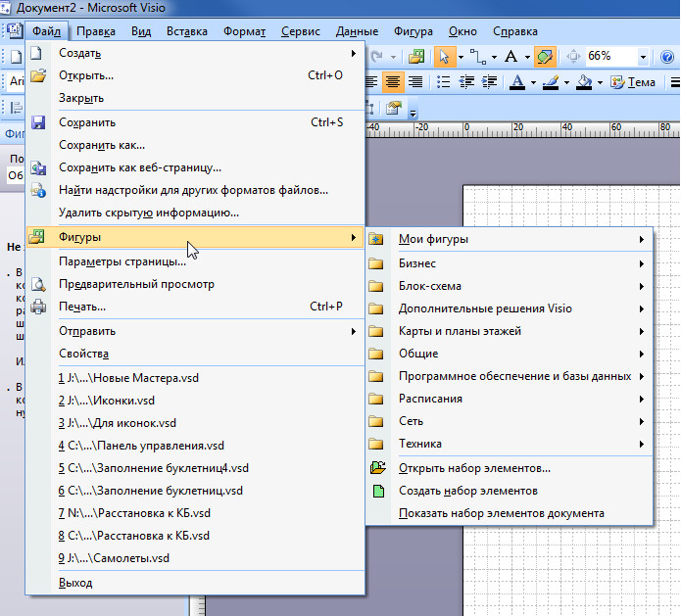Viewport: 681px width, 616px height.
Task: Expand Блок-схема shapes category
Action: tap(510, 286)
